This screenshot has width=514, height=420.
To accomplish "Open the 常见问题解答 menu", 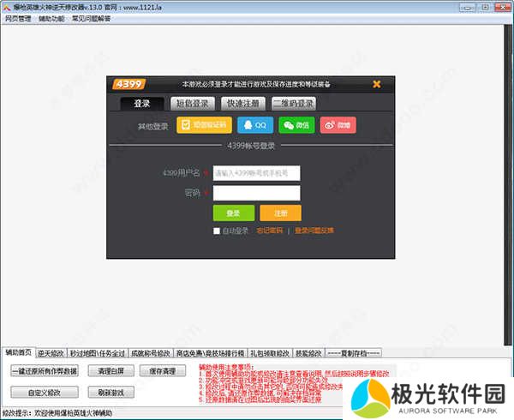I will pos(91,18).
